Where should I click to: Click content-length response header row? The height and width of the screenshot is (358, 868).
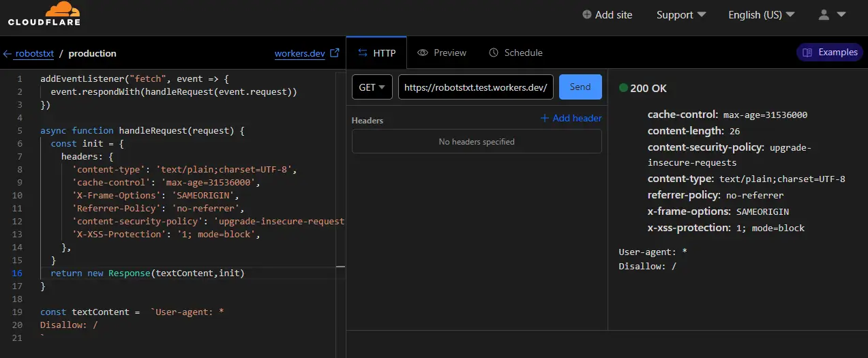click(x=693, y=131)
